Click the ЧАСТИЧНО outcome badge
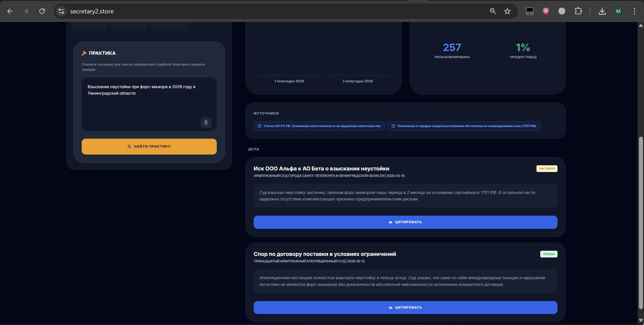The height and width of the screenshot is (325, 644). tap(546, 168)
